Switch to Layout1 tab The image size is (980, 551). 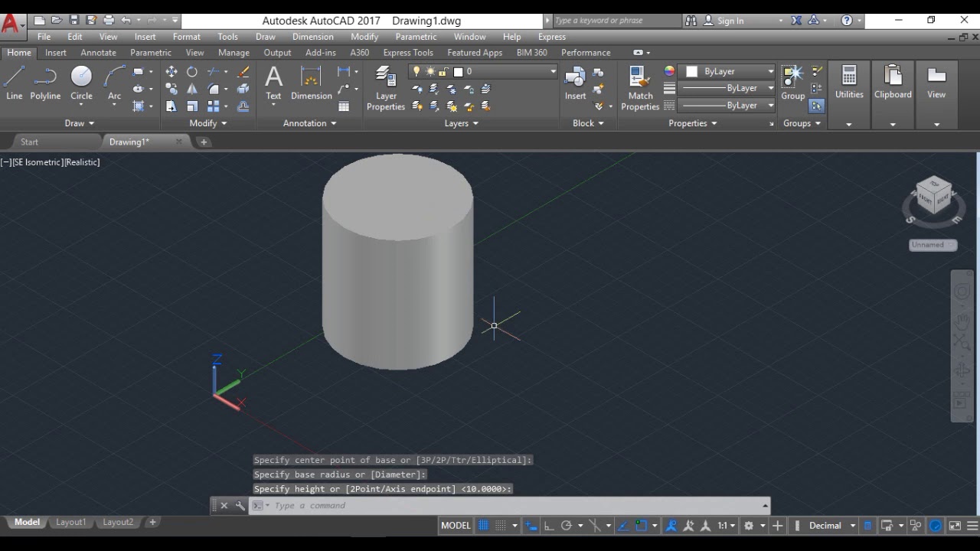(x=70, y=522)
